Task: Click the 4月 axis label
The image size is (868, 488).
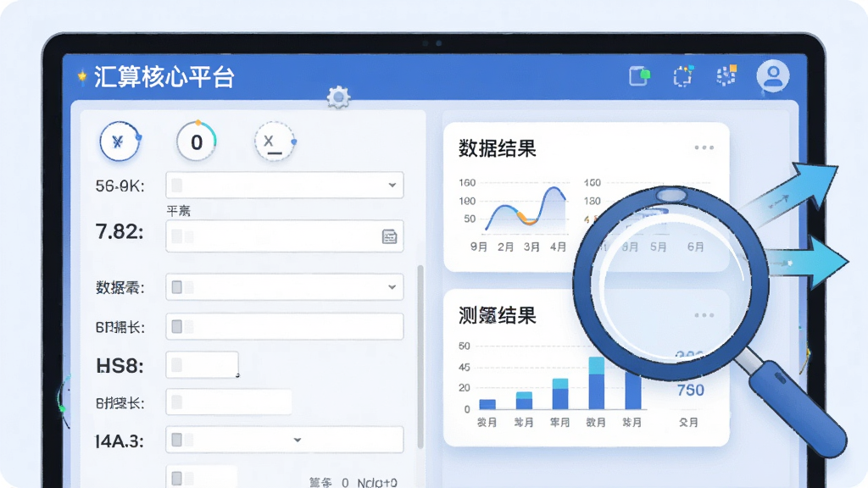Action: coord(558,247)
